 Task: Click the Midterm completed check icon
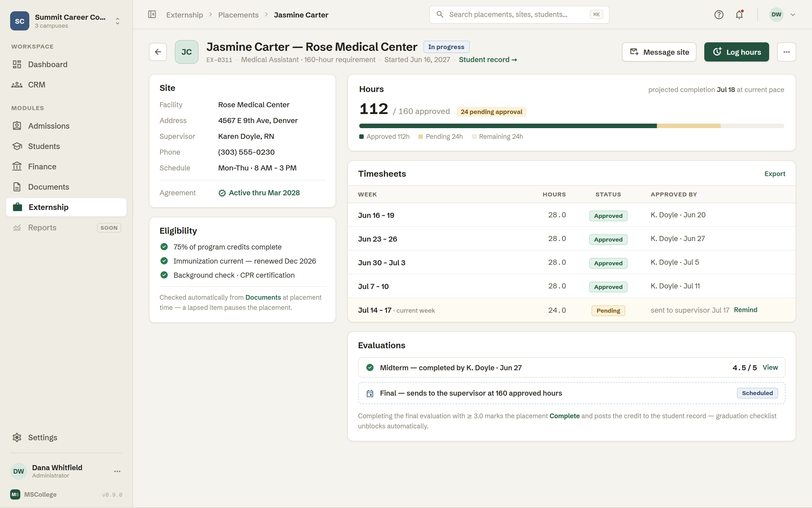[x=370, y=367]
